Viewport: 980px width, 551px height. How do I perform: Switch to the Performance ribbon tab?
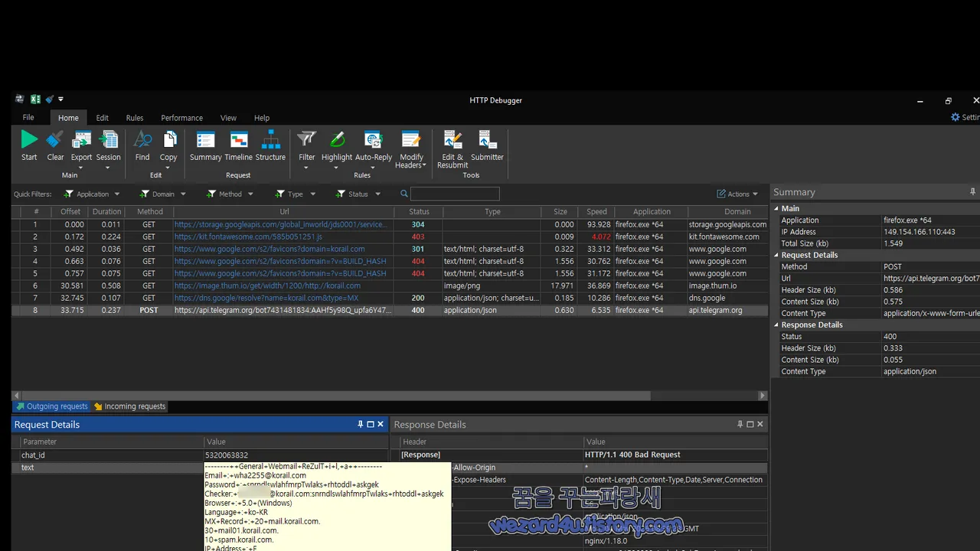pyautogui.click(x=181, y=118)
